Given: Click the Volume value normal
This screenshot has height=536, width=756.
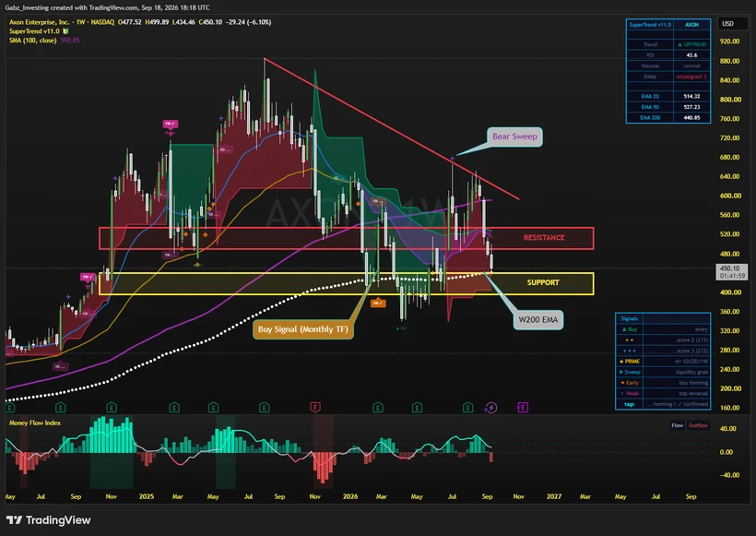Looking at the screenshot, I should click(691, 66).
